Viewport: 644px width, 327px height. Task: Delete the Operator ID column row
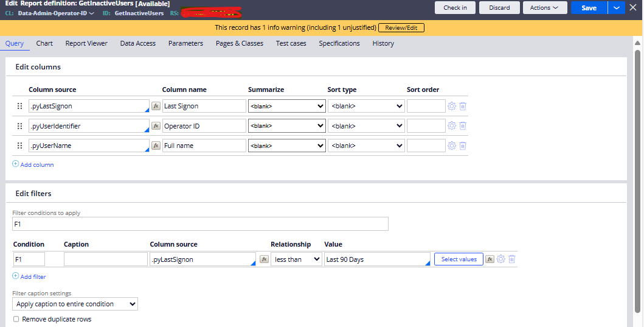(x=462, y=126)
